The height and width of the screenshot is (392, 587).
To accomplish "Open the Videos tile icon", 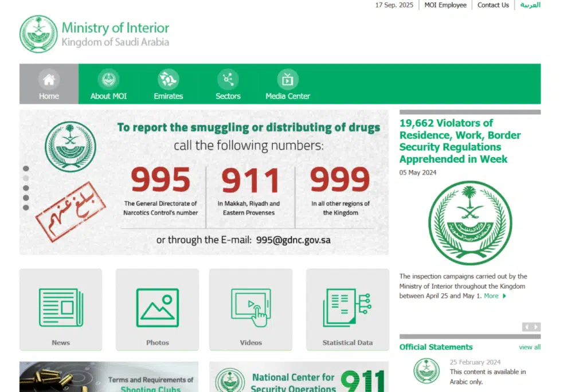I will click(251, 308).
